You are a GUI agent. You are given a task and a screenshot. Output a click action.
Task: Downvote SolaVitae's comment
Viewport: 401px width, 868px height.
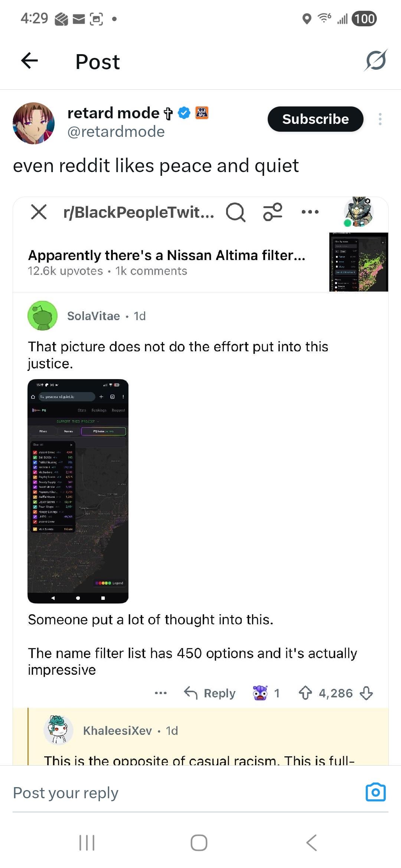(366, 693)
